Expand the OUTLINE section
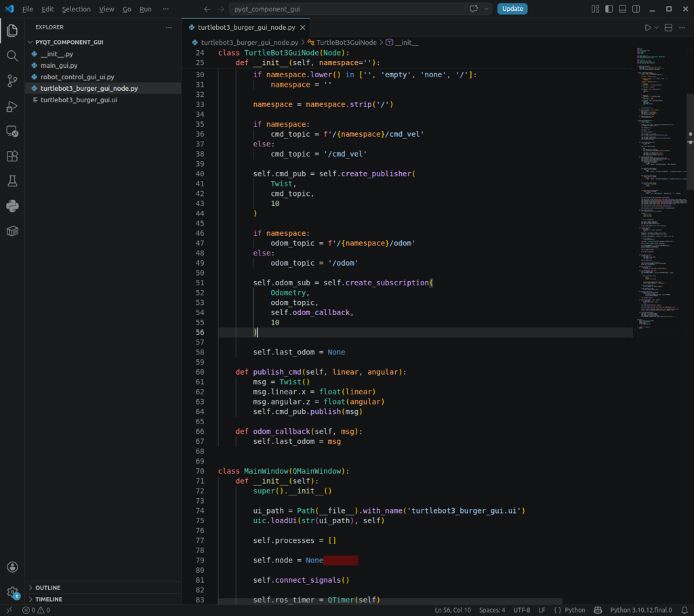Screen dimensions: 694x616 [48, 588]
